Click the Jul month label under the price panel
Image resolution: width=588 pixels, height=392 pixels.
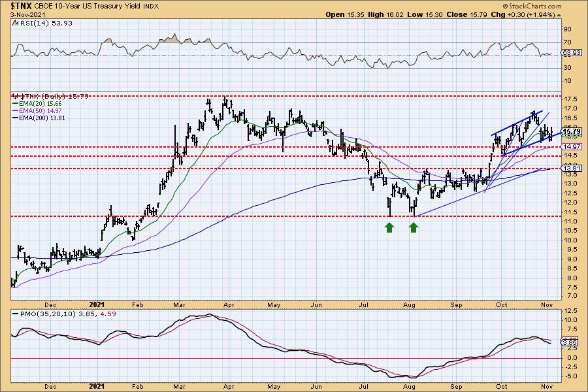[x=364, y=305]
